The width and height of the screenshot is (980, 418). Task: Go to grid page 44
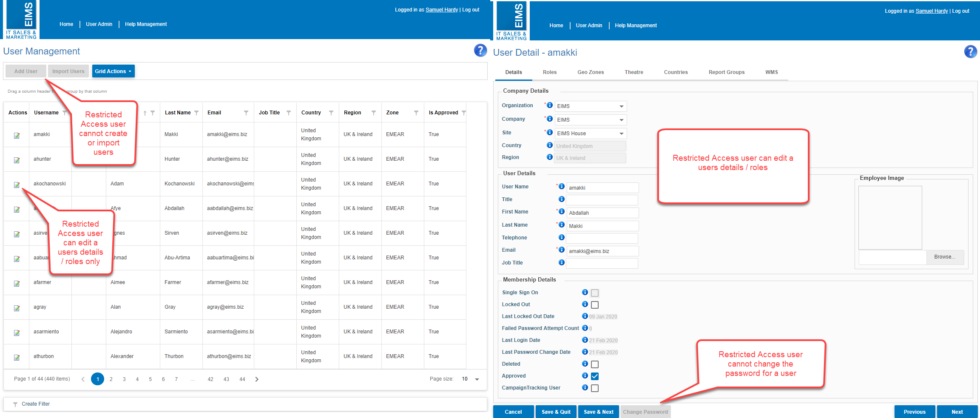click(x=242, y=379)
